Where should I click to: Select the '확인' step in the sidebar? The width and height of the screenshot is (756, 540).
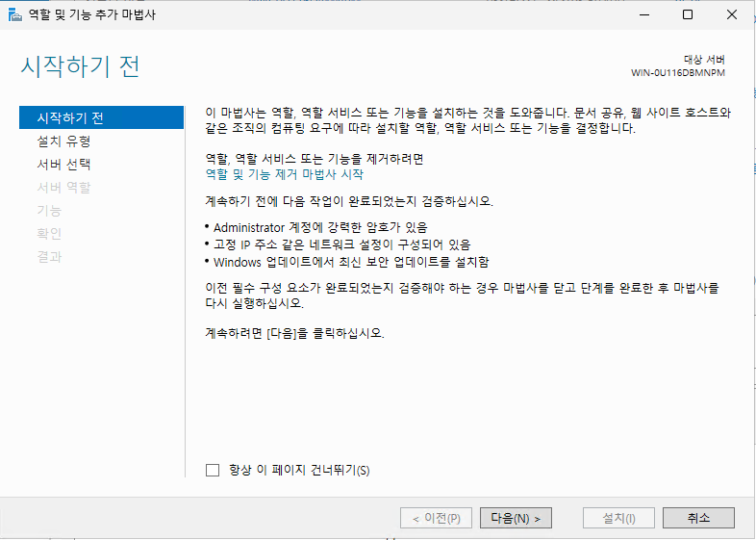49,234
